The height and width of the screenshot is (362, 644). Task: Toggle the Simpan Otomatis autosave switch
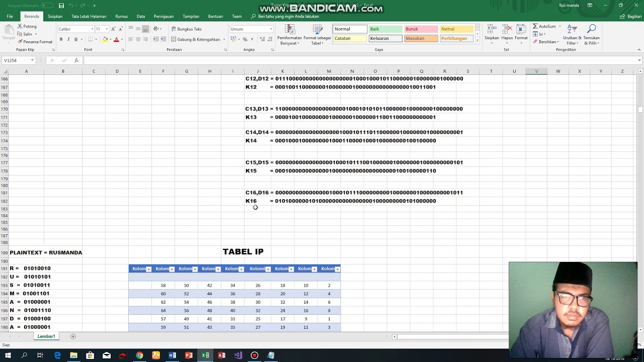coord(47,6)
